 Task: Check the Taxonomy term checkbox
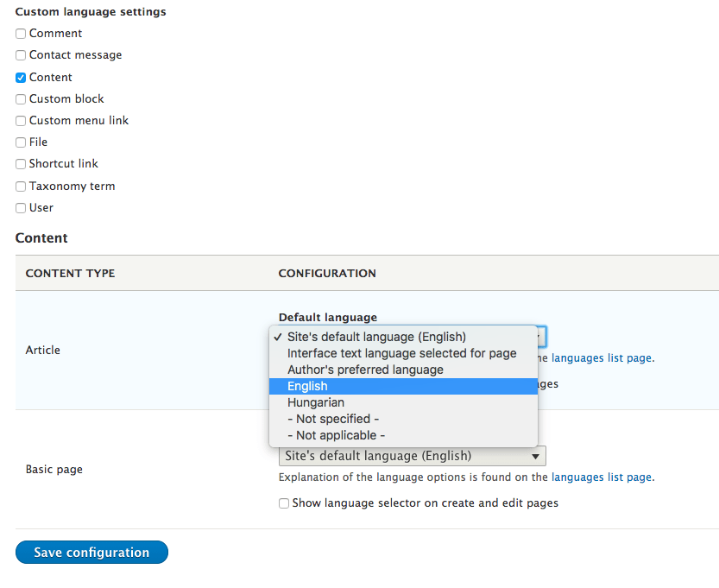tap(21, 187)
